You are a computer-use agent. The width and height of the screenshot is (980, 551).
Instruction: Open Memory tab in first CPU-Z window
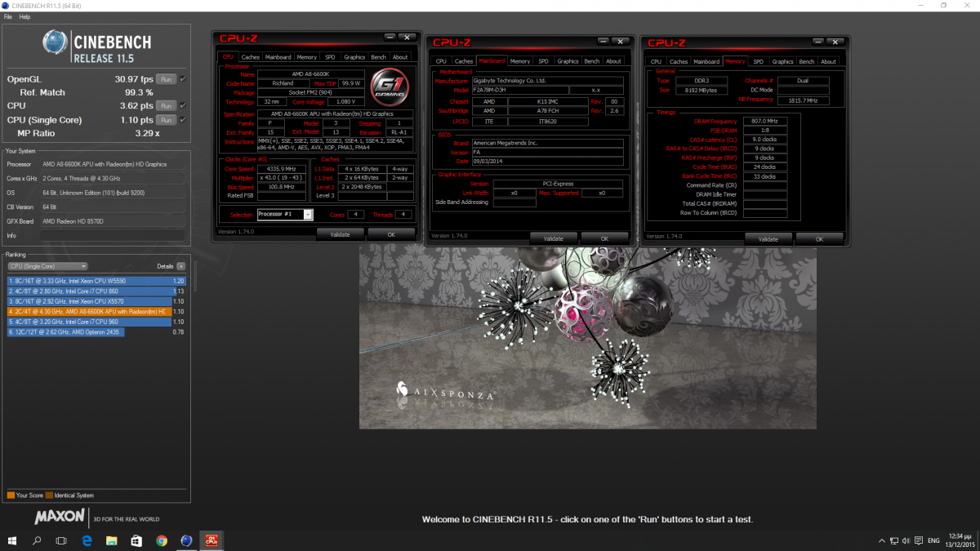[x=306, y=57]
